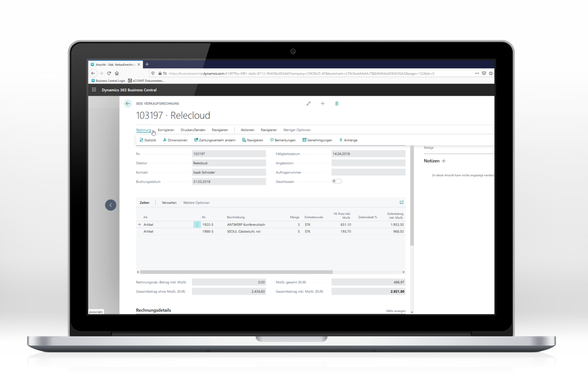Click the Gesamtbetrag inkl. MwSt. value 2.921,80
This screenshot has width=588, height=392.
pyautogui.click(x=368, y=292)
